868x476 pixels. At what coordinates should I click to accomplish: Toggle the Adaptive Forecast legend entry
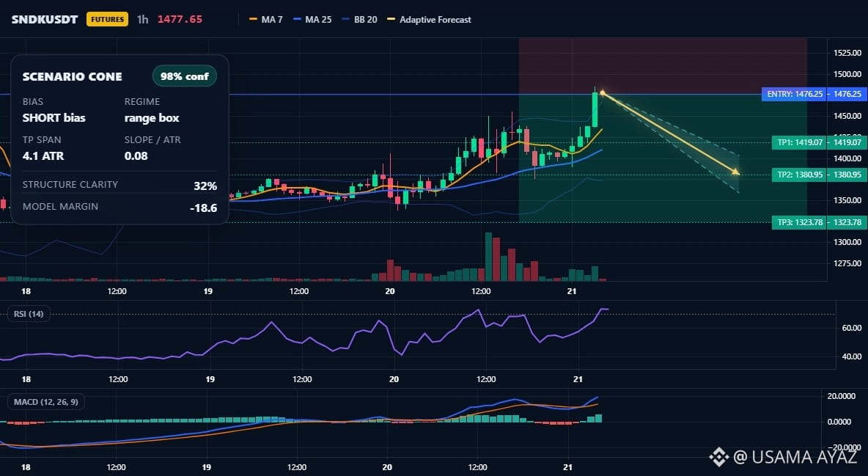(x=429, y=19)
